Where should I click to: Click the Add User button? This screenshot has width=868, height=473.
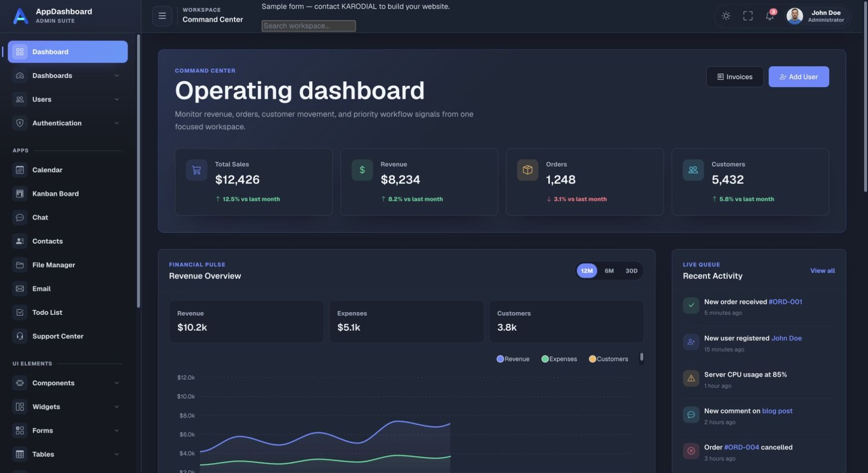[x=799, y=77]
